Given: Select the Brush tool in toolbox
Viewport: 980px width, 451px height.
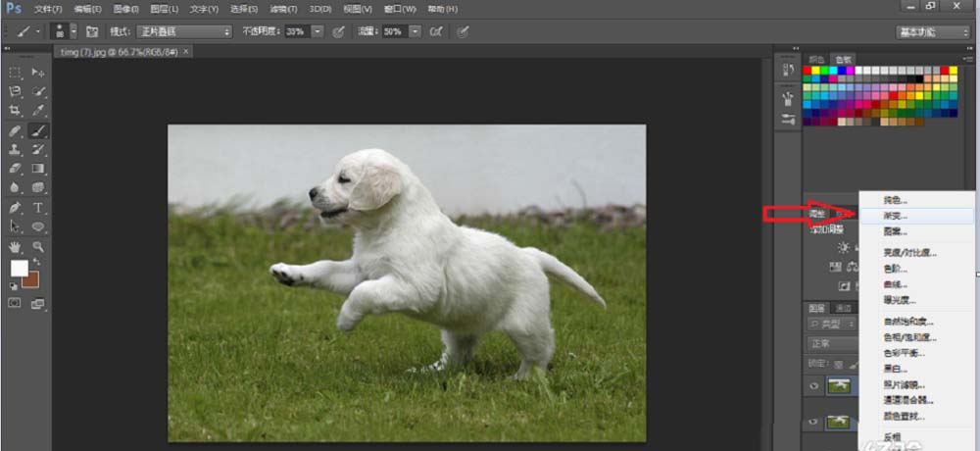Looking at the screenshot, I should (x=39, y=130).
